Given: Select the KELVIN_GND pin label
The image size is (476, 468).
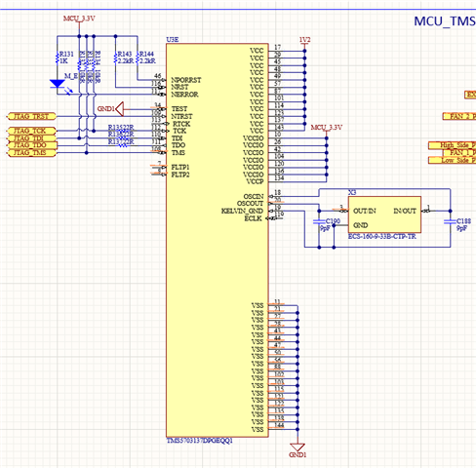Looking at the screenshot, I should pyautogui.click(x=242, y=212).
